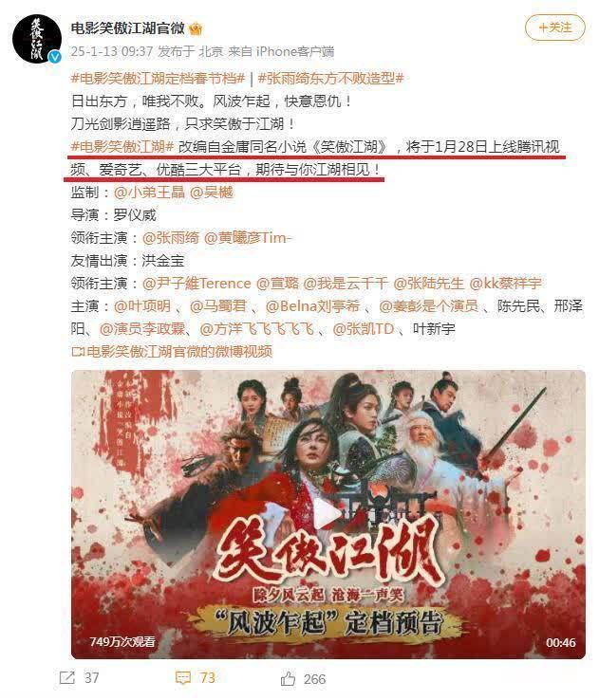The height and width of the screenshot is (700, 599).
Task: Open the share/repost icon
Action: pos(67,677)
